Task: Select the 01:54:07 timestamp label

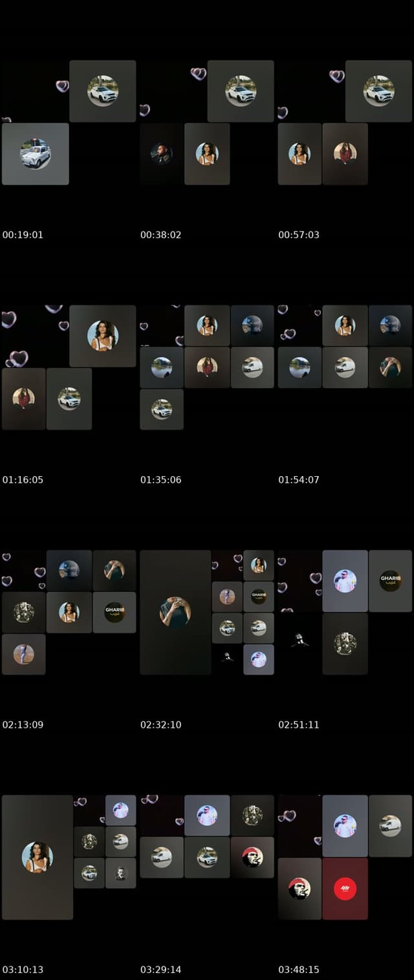Action: [x=299, y=480]
